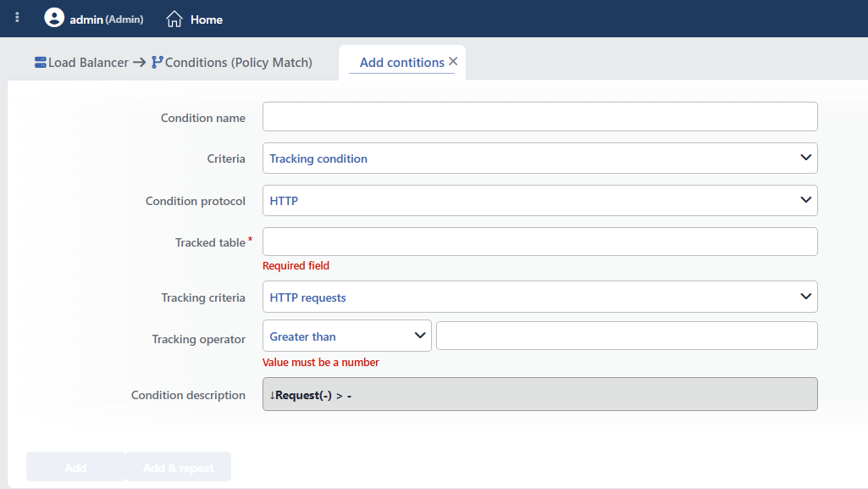
Task: Select the Add contitions tab
Action: point(402,63)
